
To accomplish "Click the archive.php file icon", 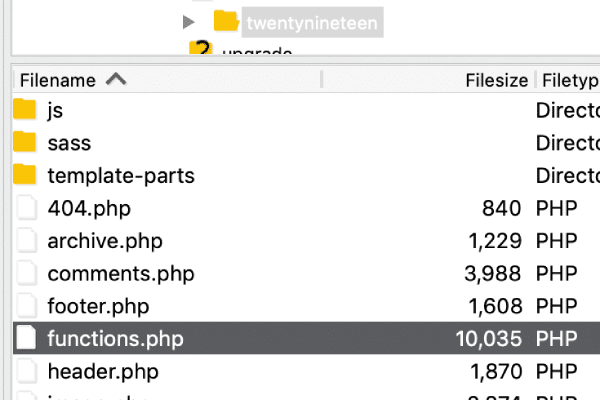I will (x=26, y=240).
